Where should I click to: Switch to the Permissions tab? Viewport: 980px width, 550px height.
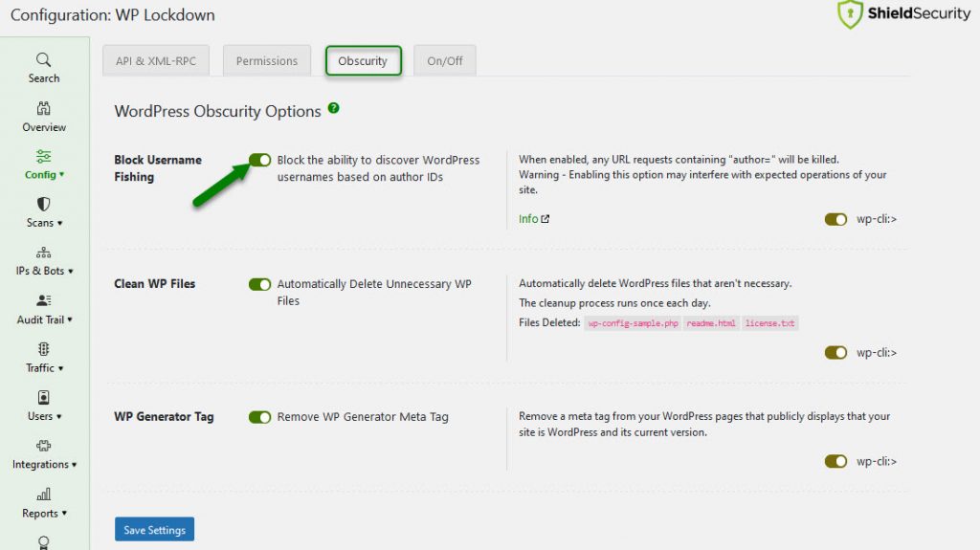click(267, 60)
